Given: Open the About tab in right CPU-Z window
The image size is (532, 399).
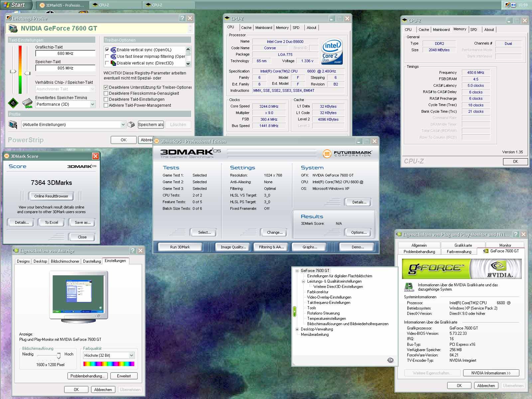Looking at the screenshot, I should pyautogui.click(x=489, y=30).
